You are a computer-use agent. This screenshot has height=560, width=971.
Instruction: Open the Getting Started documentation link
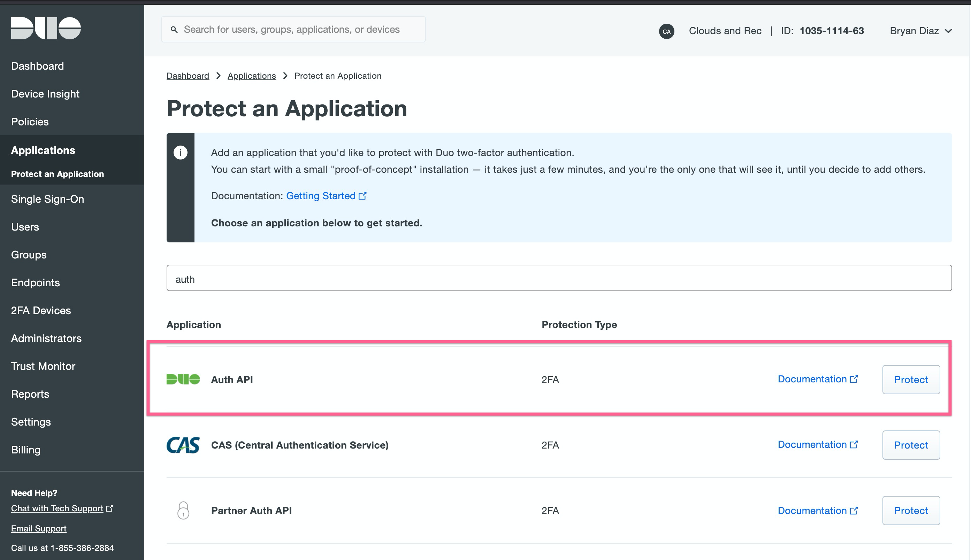pyautogui.click(x=321, y=196)
